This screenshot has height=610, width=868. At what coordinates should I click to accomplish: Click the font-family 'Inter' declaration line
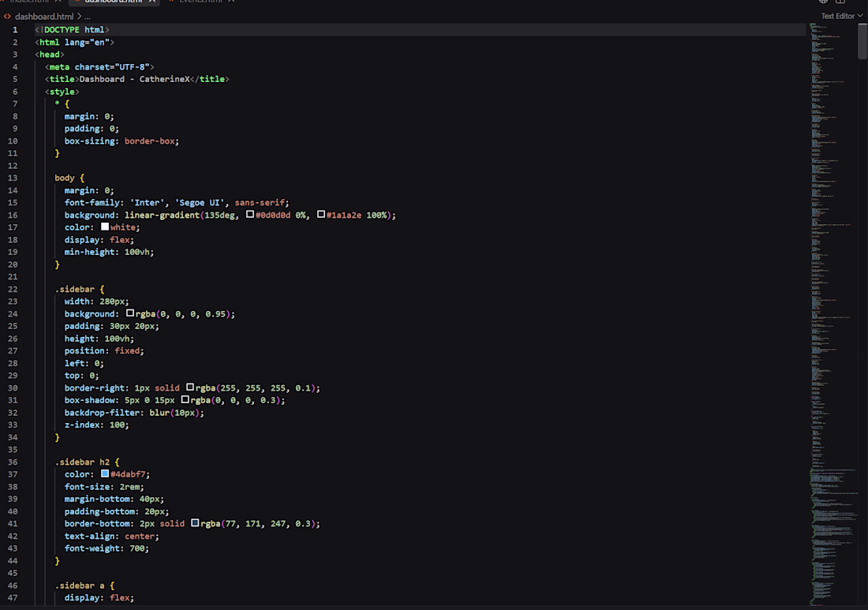tap(177, 203)
